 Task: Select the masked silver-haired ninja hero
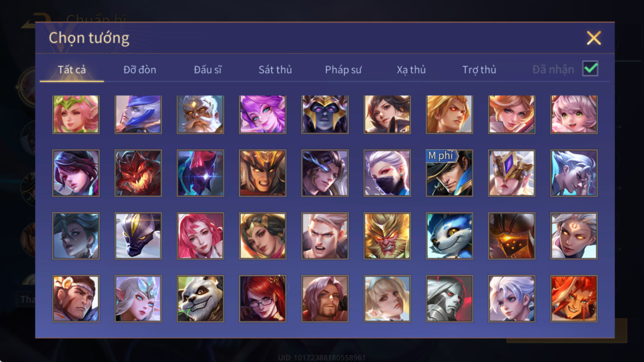tap(387, 173)
